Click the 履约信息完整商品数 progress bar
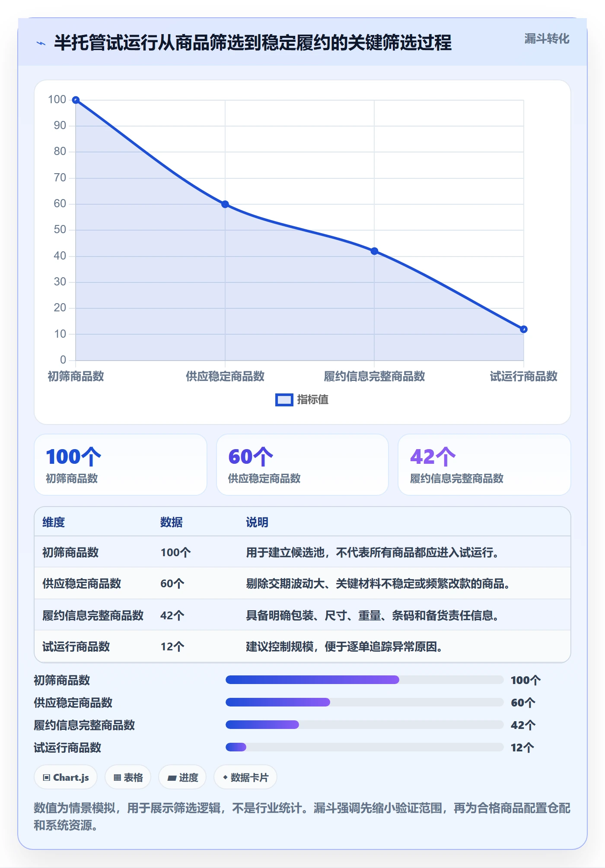 (364, 725)
